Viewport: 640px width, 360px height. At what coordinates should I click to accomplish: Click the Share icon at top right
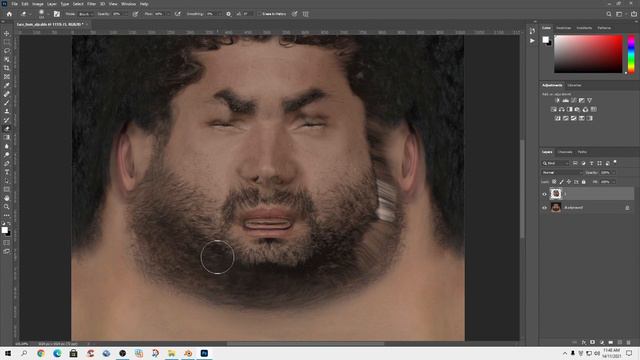[633, 14]
